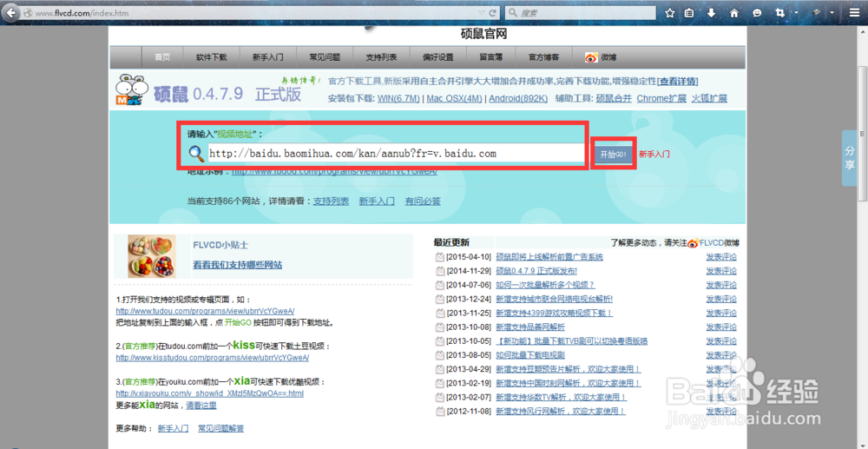
Task: Open 批量下载TVB剧可以切换粤语版咯 link
Action: tap(571, 341)
